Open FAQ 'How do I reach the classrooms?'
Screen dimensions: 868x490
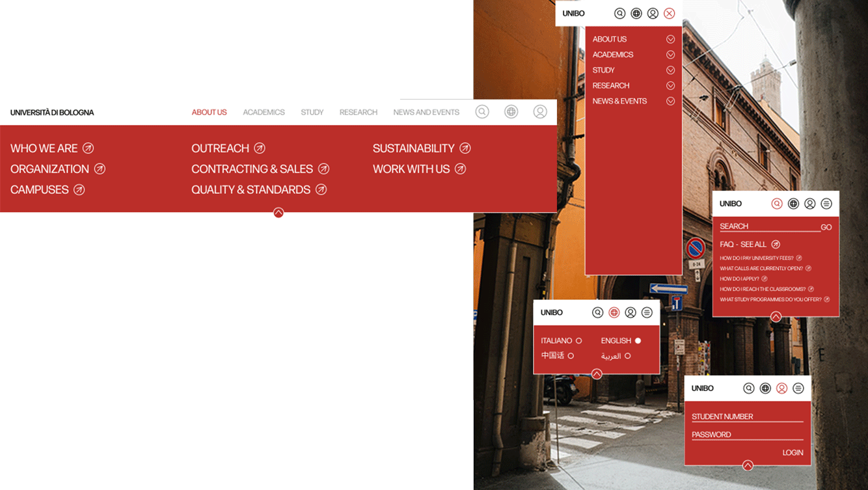[766, 290]
